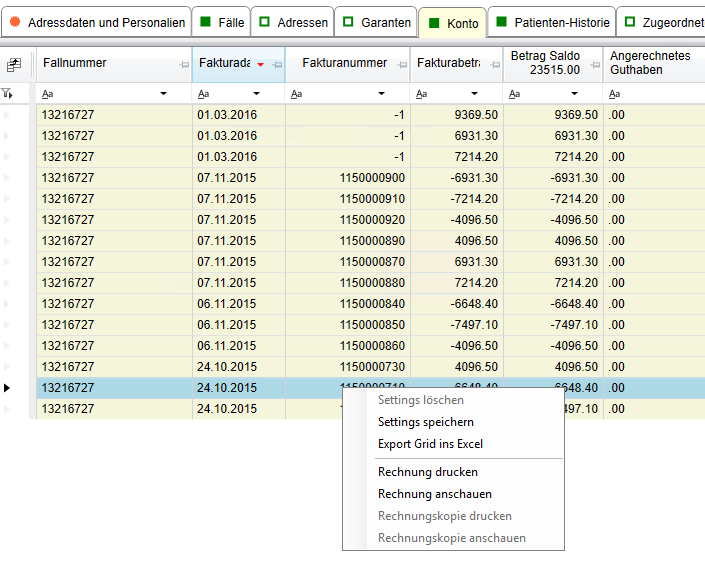Open the Betrag Saldo filter dropdown

(574, 94)
